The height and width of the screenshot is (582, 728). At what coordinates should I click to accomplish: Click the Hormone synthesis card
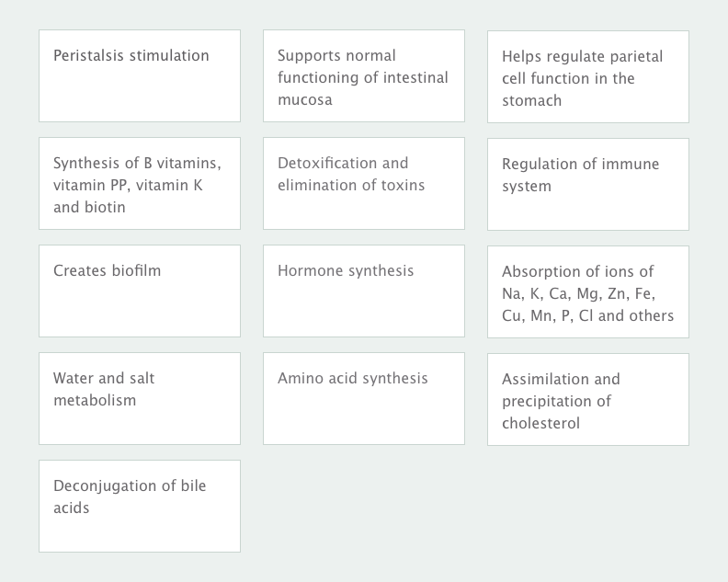tap(364, 291)
